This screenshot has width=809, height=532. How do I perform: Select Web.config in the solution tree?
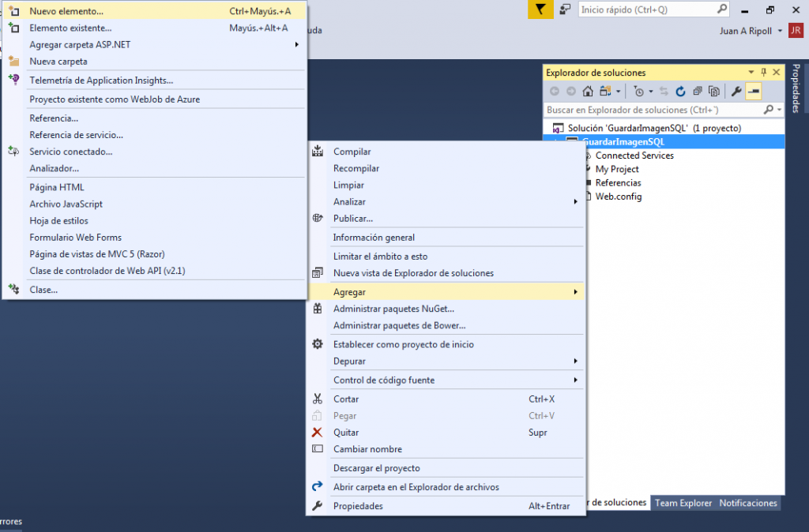click(x=618, y=197)
